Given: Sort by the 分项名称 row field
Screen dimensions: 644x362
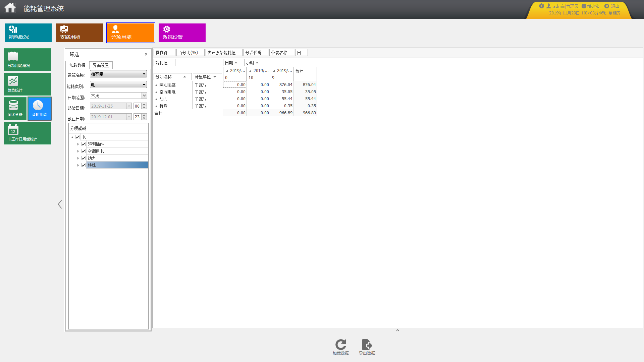Looking at the screenshot, I should (x=173, y=77).
